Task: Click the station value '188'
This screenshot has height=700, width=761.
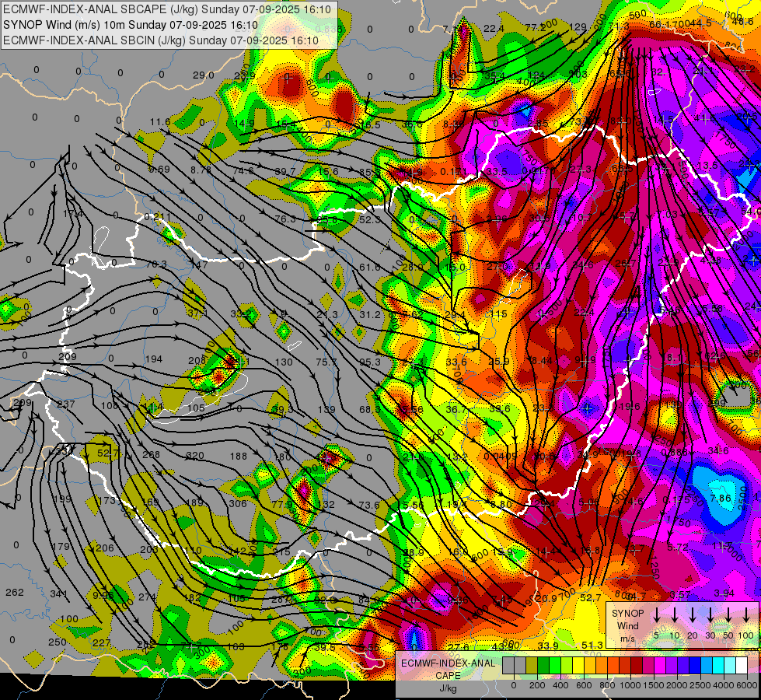Action: pyautogui.click(x=239, y=456)
